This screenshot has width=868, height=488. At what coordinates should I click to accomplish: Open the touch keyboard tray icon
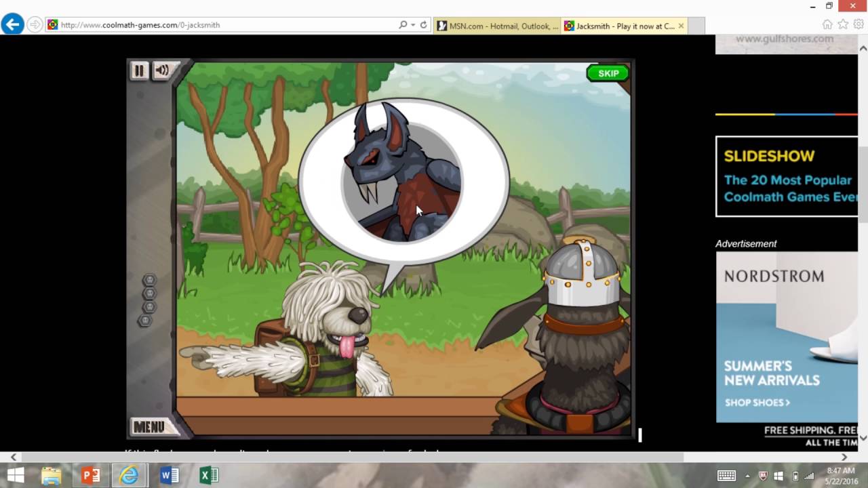(x=726, y=476)
